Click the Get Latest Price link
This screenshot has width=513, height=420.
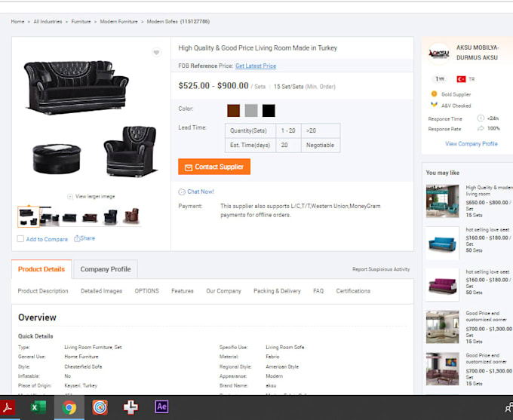pyautogui.click(x=256, y=66)
